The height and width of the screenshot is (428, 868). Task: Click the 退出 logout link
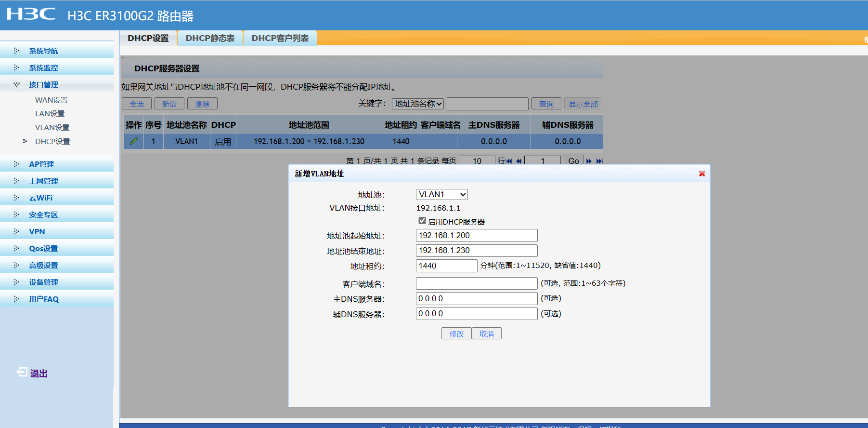point(39,373)
